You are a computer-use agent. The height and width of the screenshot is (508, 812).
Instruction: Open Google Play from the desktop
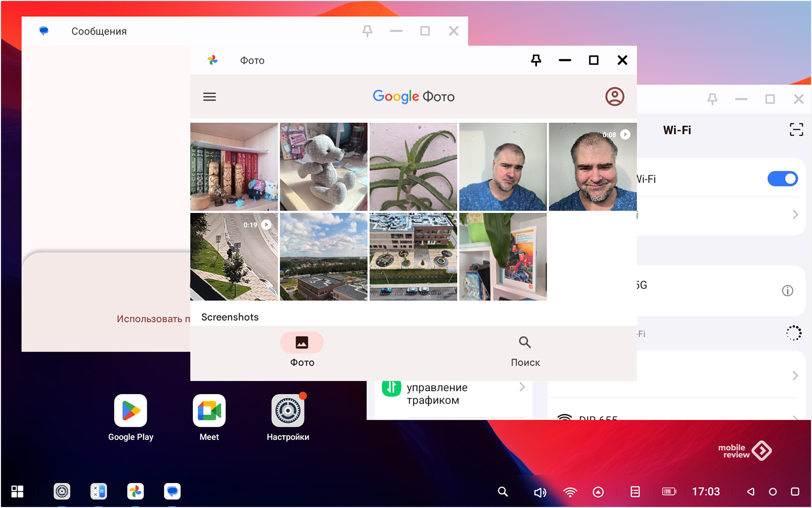point(130,418)
